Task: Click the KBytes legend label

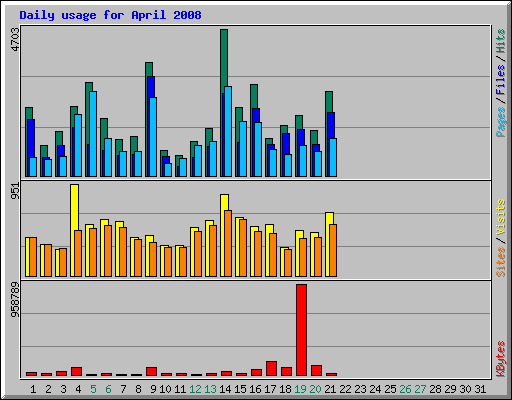Action: [501, 359]
